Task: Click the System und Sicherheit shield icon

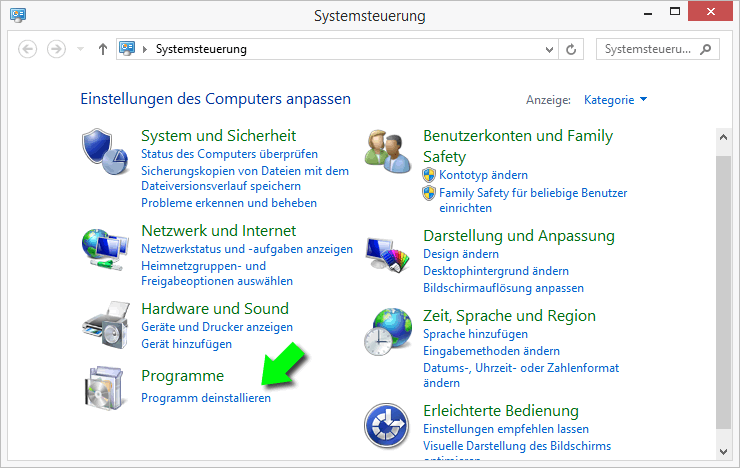Action: (105, 151)
